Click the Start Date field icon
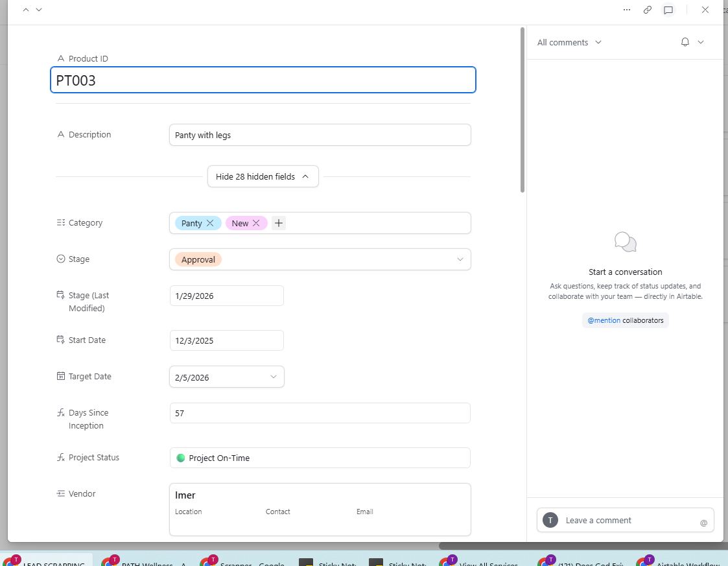The width and height of the screenshot is (728, 566). point(61,340)
